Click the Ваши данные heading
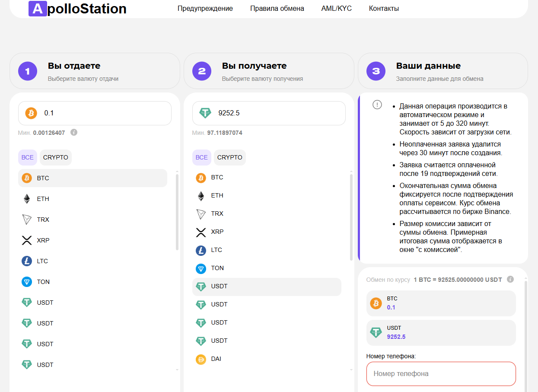Screen dimensions: 538x392 (428, 66)
